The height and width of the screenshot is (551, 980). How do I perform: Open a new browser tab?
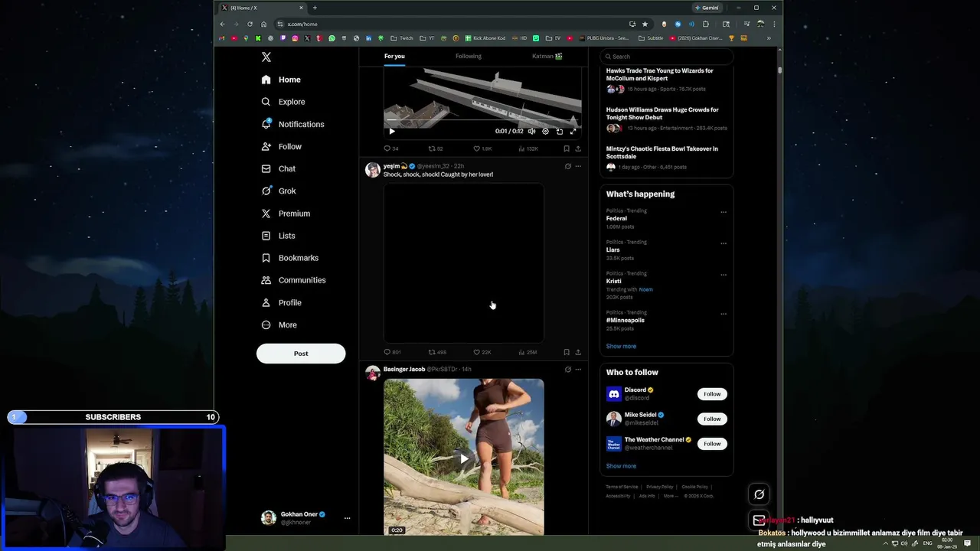(315, 8)
